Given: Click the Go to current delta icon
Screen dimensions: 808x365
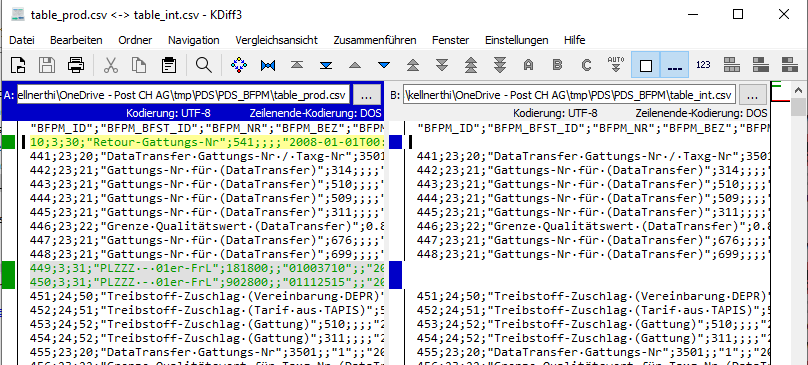Looking at the screenshot, I should (x=239, y=65).
